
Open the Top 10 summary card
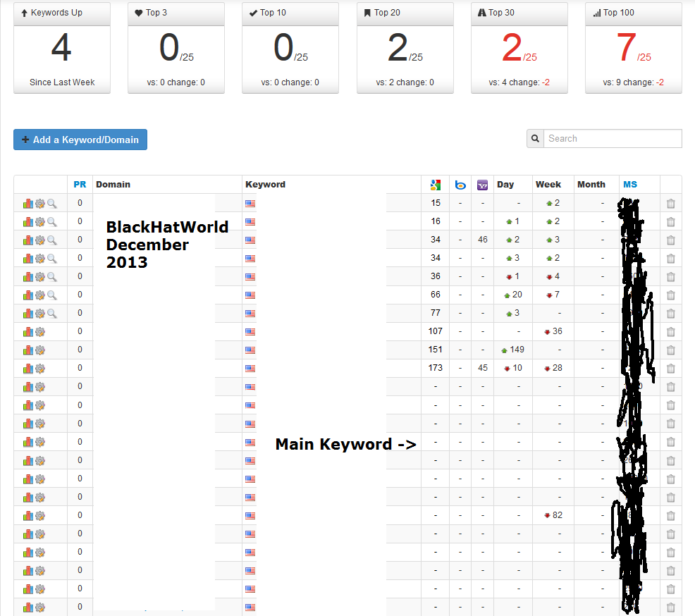coord(290,48)
